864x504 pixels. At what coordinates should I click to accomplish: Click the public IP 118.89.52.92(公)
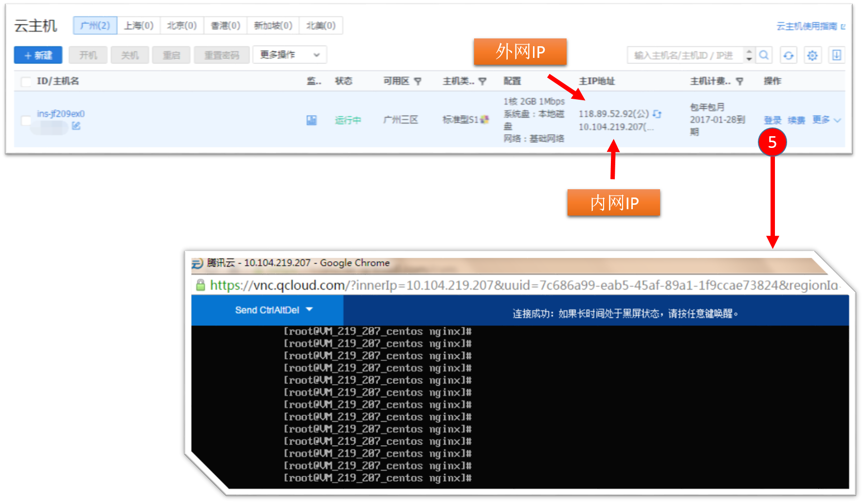(614, 114)
